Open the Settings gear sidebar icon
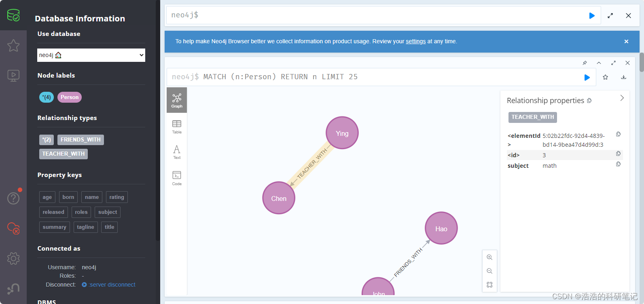Image resolution: width=644 pixels, height=304 pixels. click(13, 258)
